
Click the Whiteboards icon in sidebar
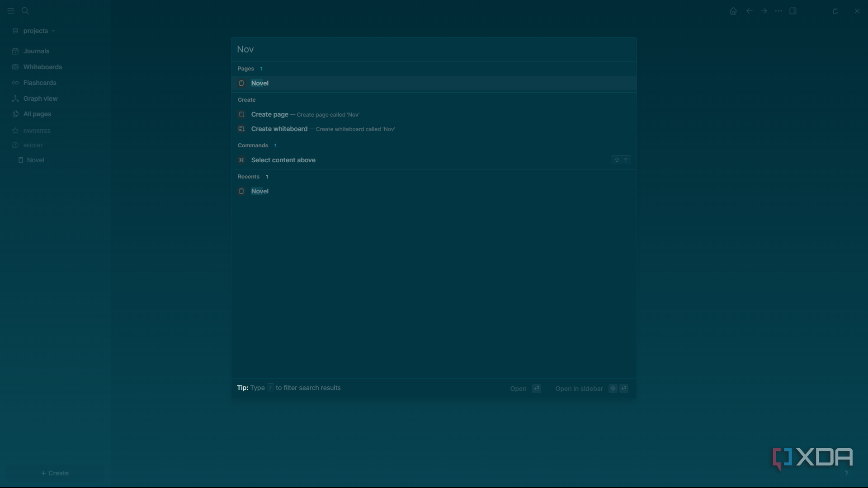15,67
